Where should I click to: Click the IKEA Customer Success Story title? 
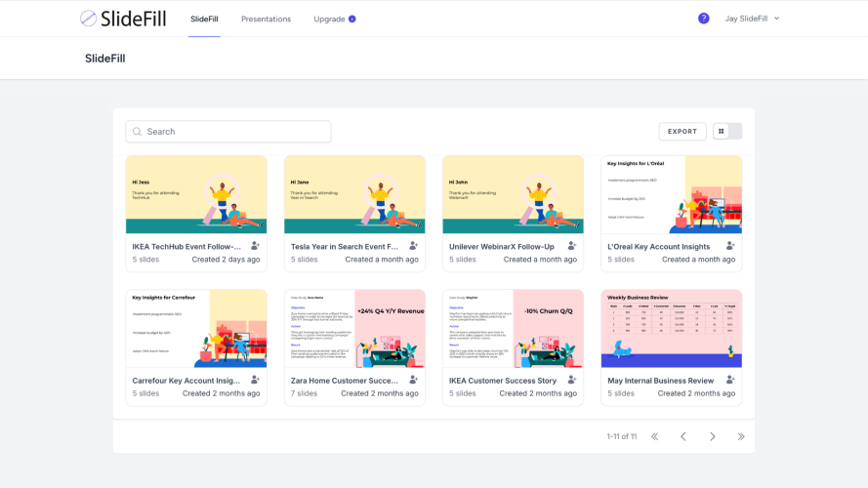503,381
